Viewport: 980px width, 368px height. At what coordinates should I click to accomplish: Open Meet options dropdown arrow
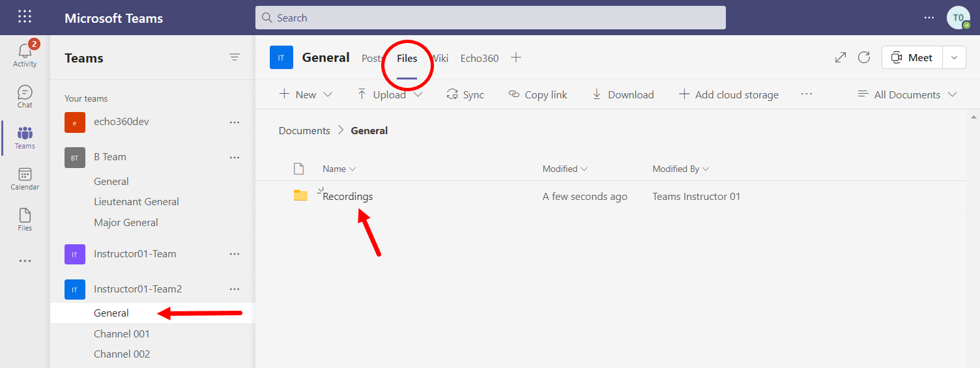click(x=954, y=57)
